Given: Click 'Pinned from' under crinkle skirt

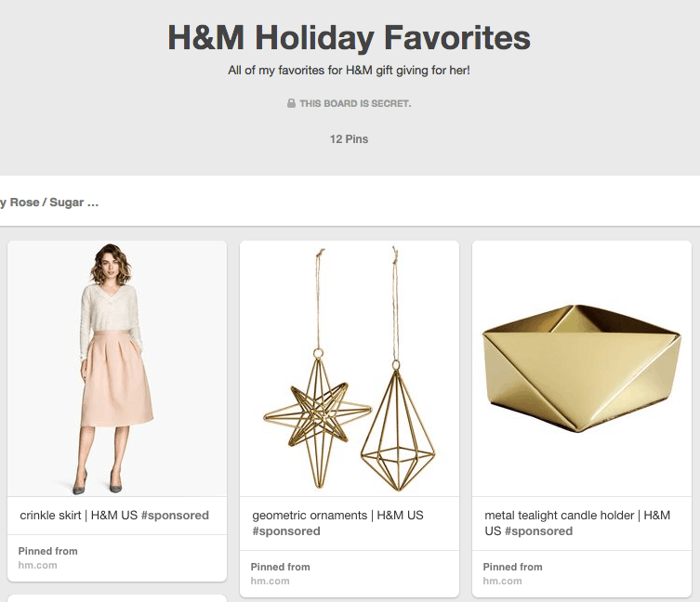Looking at the screenshot, I should tap(47, 551).
